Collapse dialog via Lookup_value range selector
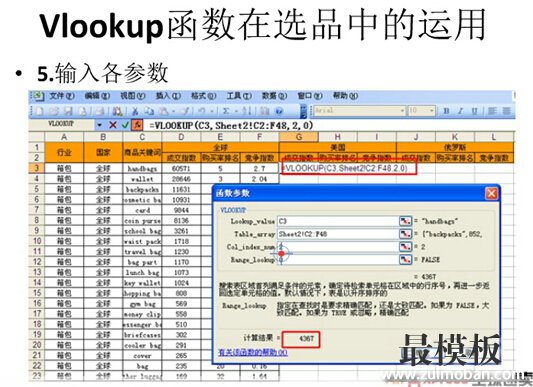This screenshot has height=387, width=533. click(x=405, y=221)
